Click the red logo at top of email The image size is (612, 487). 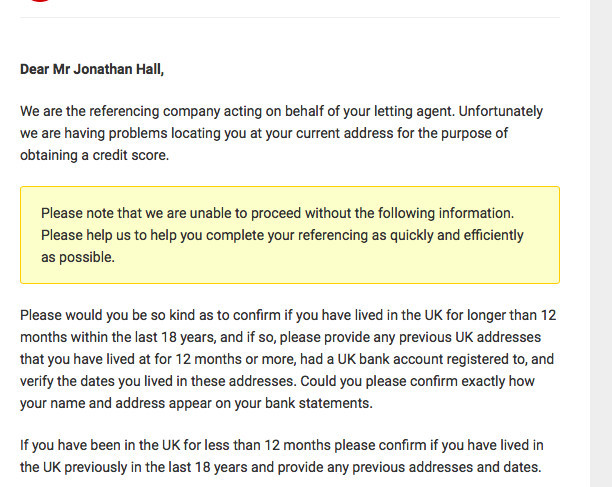coord(41,1)
